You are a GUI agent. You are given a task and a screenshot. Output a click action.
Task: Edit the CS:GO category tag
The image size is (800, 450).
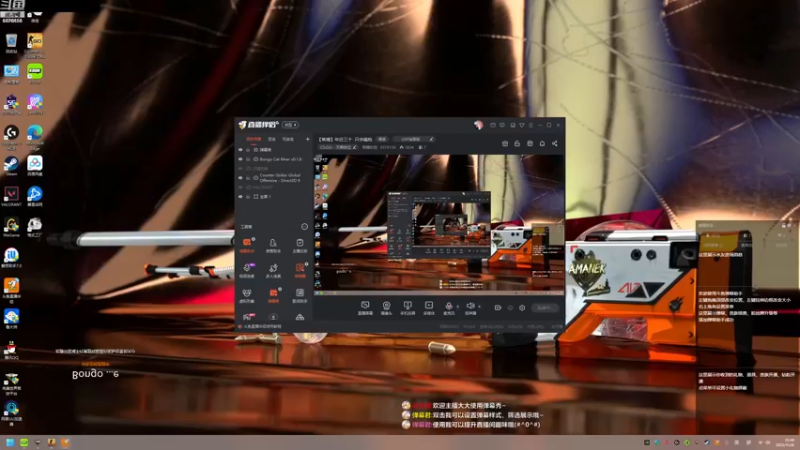tap(338, 147)
